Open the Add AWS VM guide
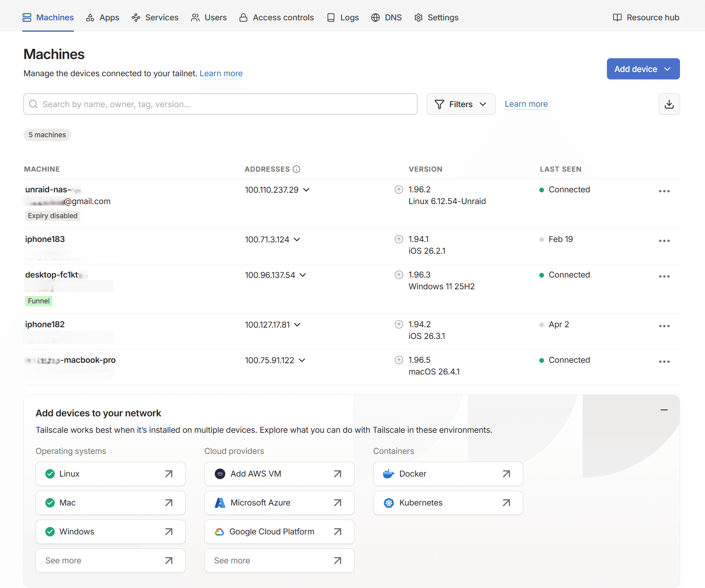705x588 pixels. [x=279, y=474]
